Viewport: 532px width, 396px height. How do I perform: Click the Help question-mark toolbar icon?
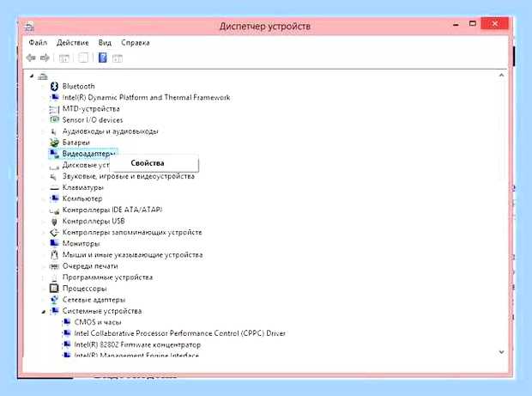tap(102, 58)
